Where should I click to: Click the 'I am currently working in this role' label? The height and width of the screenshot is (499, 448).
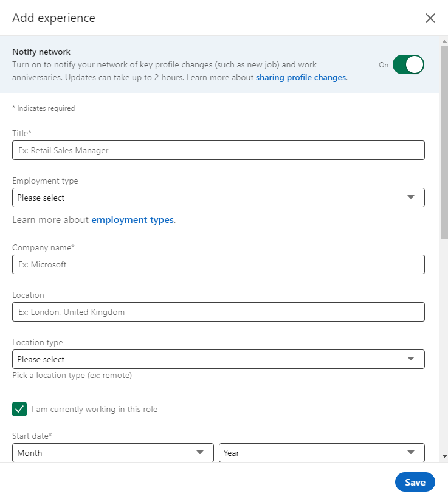pyautogui.click(x=94, y=410)
